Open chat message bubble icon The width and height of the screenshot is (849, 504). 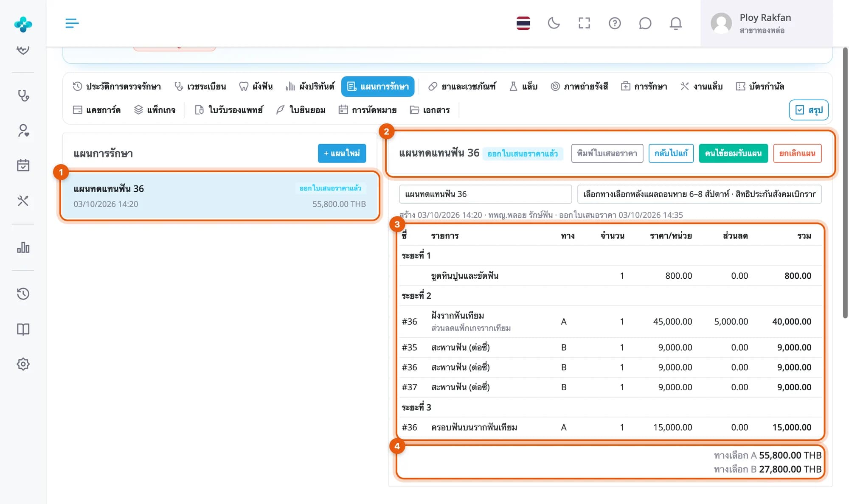click(645, 23)
